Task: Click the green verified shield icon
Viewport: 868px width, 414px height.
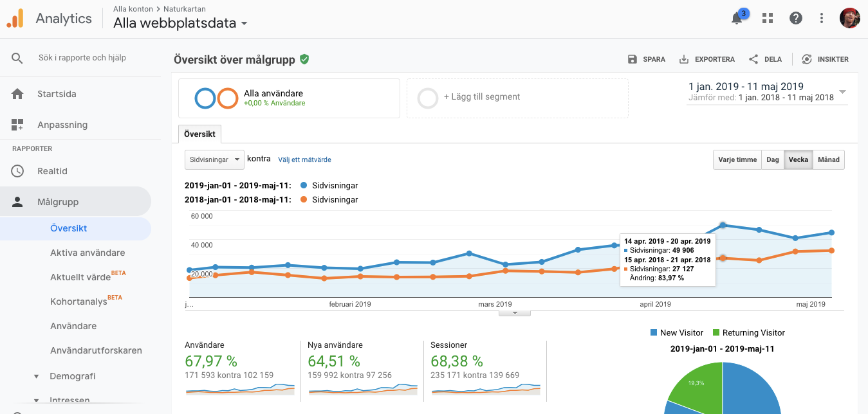Action: click(304, 59)
